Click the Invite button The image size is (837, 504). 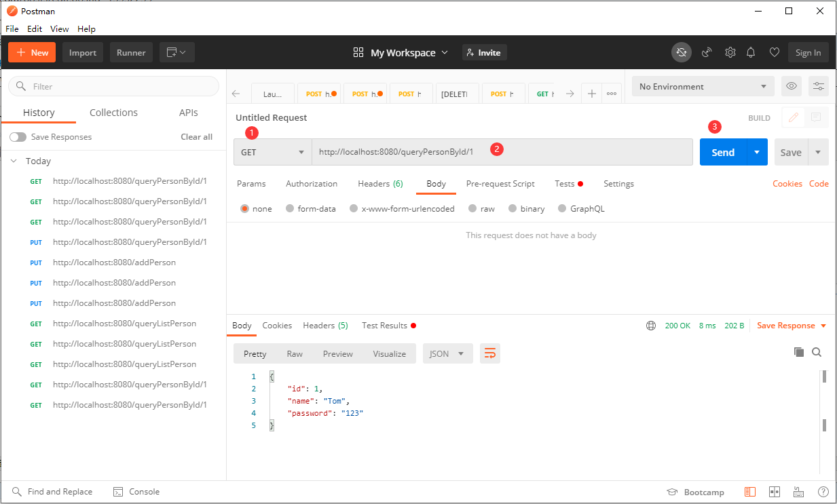485,52
